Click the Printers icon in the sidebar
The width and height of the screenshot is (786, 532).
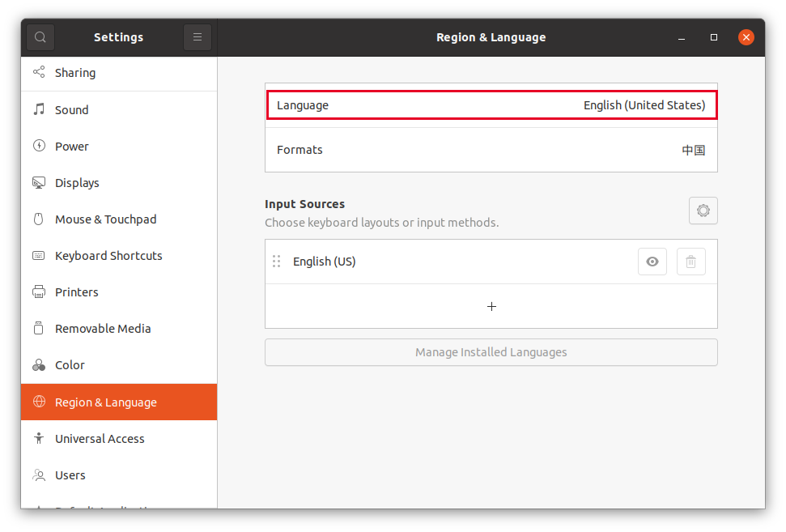[38, 292]
